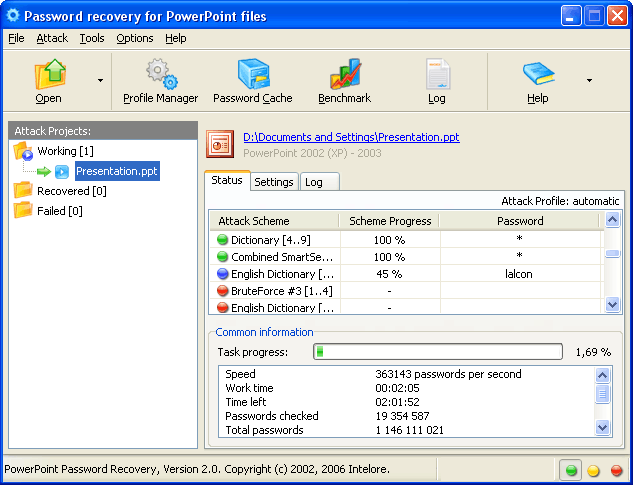Click the Work time value 00:02:05
633x485 pixels.
(397, 388)
